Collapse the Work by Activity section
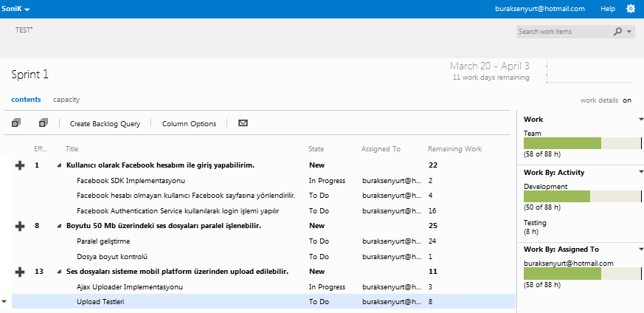Viewport: 644px width, 313px height. point(640,171)
